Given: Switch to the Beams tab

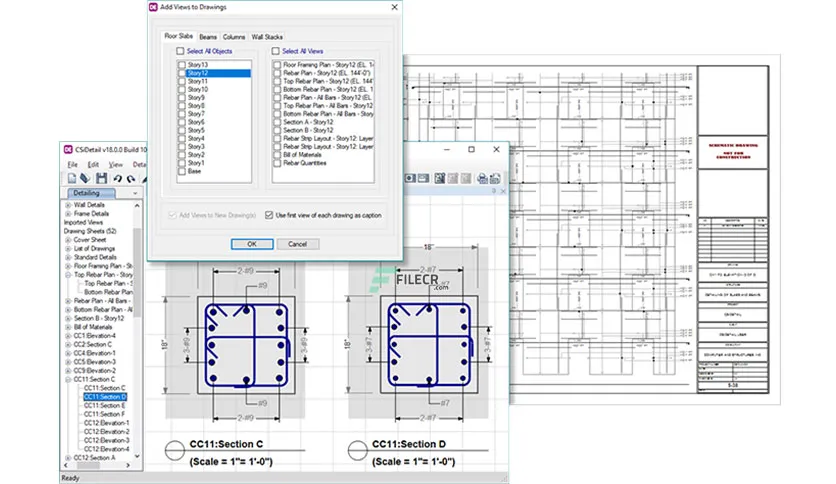Looking at the screenshot, I should 208,37.
